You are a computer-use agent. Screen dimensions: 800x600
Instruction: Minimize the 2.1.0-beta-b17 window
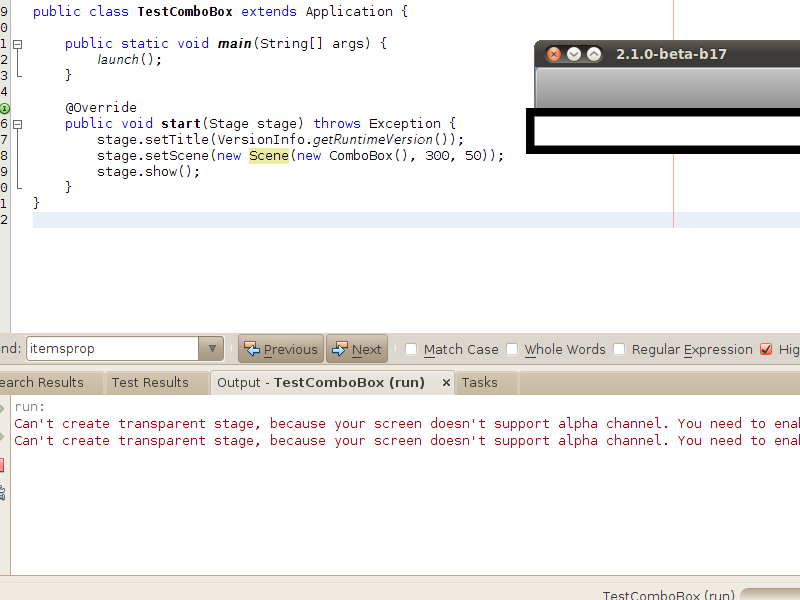point(574,54)
